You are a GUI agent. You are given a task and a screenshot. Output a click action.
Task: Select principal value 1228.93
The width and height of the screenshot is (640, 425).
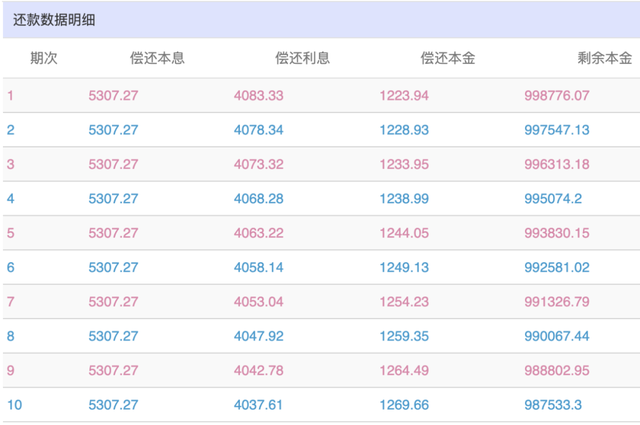pos(404,130)
